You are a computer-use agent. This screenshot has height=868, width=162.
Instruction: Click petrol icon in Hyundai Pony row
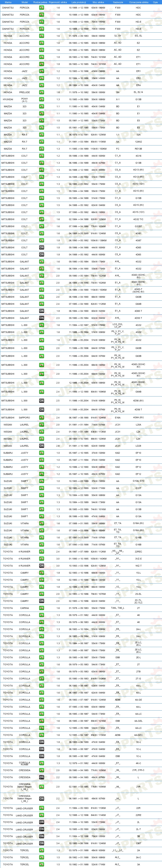pyautogui.click(x=41, y=99)
